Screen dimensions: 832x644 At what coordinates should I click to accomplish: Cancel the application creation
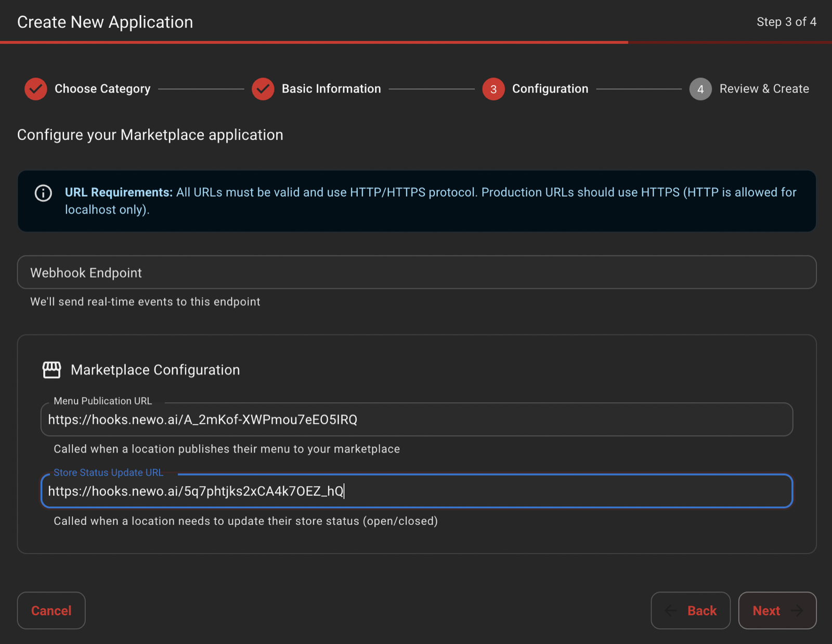tap(51, 611)
